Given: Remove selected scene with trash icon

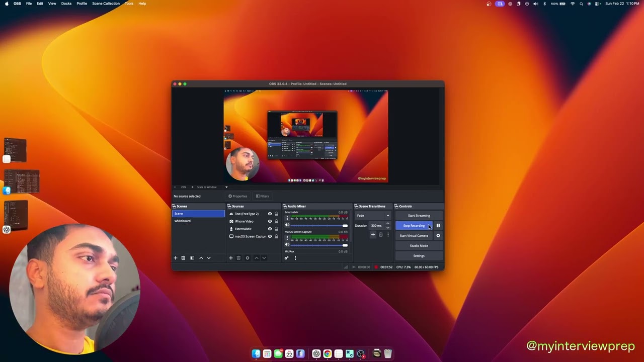Looking at the screenshot, I should tap(183, 258).
